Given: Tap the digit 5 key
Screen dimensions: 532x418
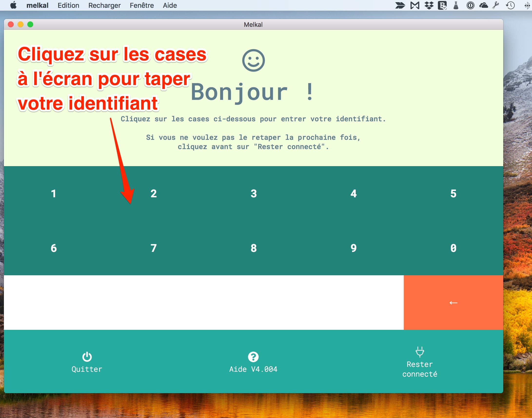Looking at the screenshot, I should click(x=453, y=194).
